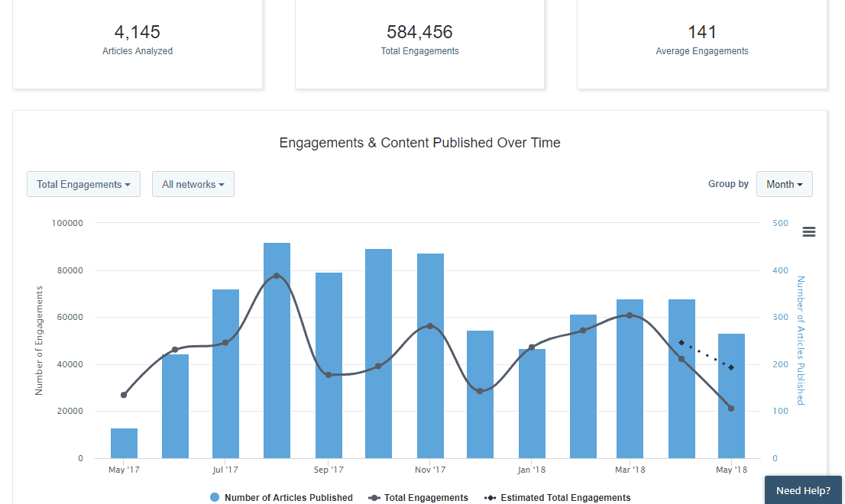Viewport: 845px width, 504px height.
Task: Click the 500 right axis label
Action: [780, 223]
